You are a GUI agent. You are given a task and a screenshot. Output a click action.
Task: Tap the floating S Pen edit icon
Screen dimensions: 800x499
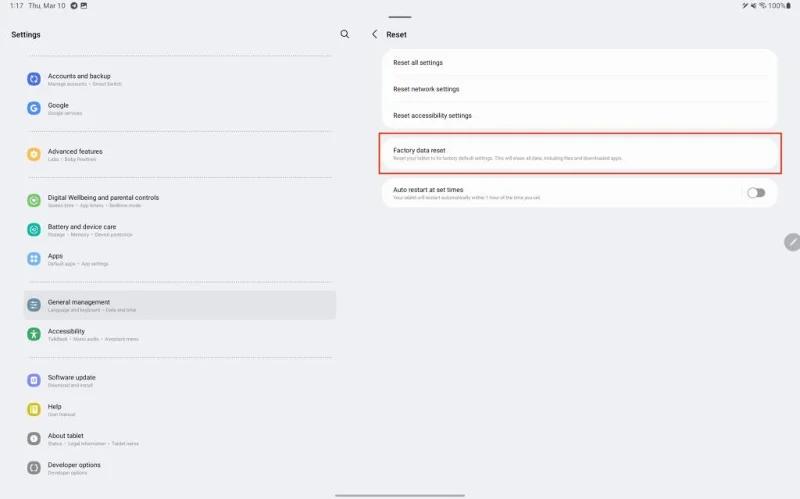click(792, 242)
